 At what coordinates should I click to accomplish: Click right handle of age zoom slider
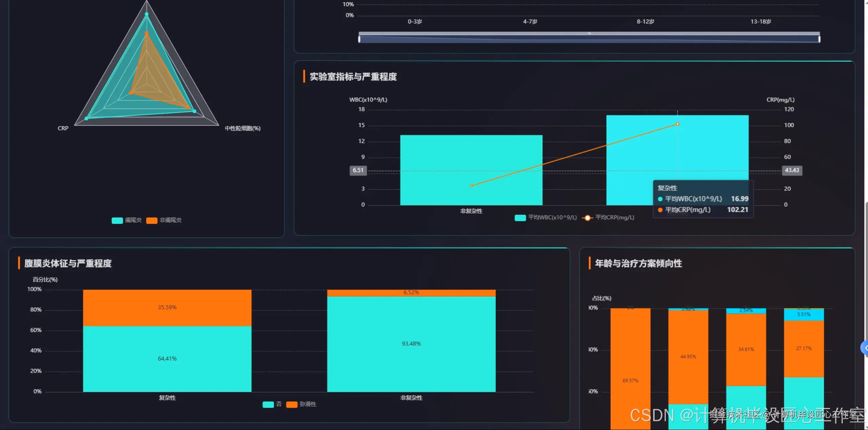tap(819, 39)
